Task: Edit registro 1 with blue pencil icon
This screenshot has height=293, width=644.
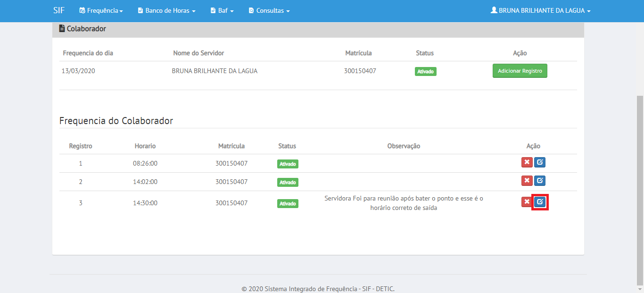Action: click(540, 162)
